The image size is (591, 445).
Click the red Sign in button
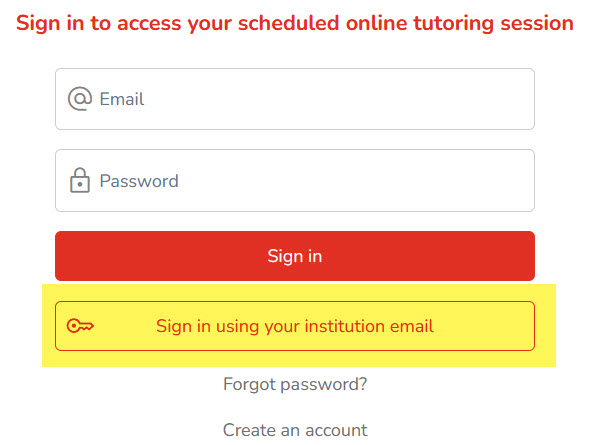coord(295,256)
